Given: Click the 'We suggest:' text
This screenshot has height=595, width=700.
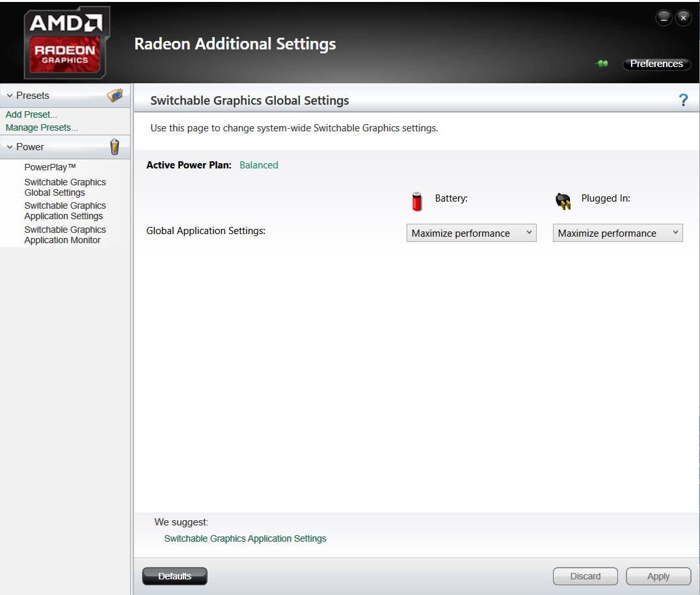Looking at the screenshot, I should (182, 522).
